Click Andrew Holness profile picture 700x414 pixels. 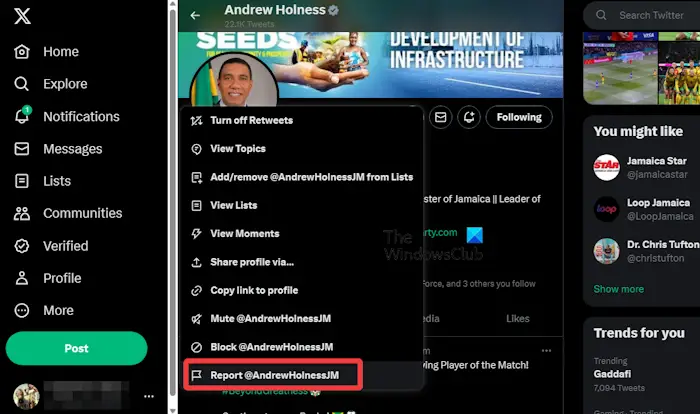point(234,80)
